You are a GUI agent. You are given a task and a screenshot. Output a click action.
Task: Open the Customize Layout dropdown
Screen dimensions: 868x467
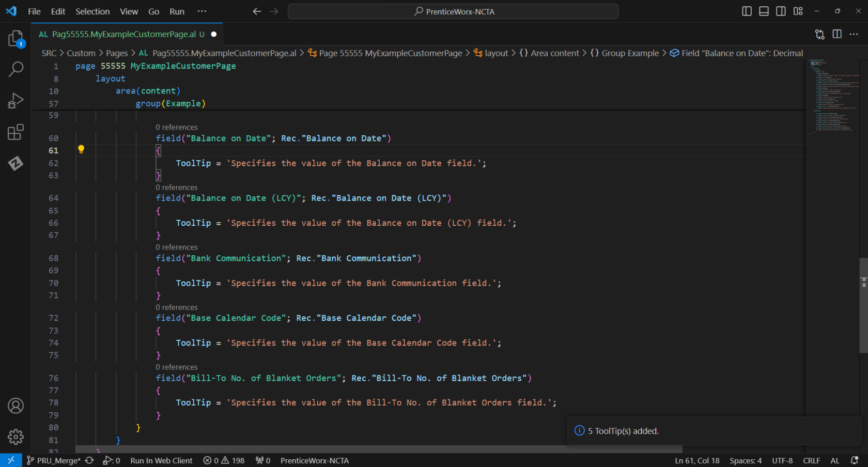pyautogui.click(x=798, y=11)
